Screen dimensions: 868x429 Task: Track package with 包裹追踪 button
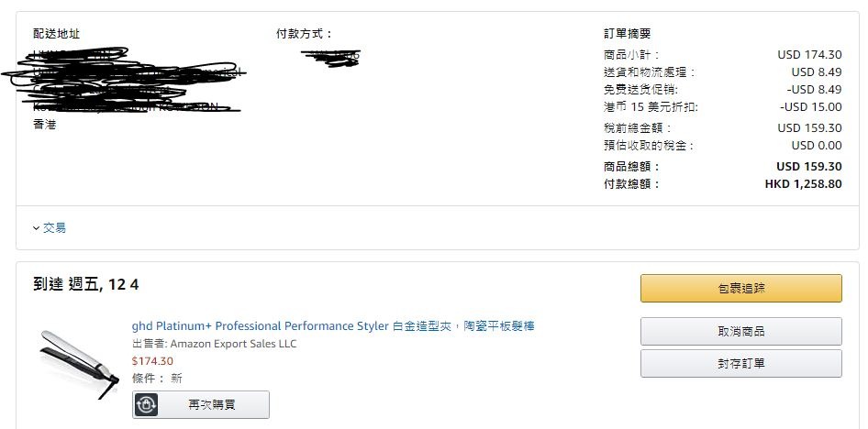(740, 288)
